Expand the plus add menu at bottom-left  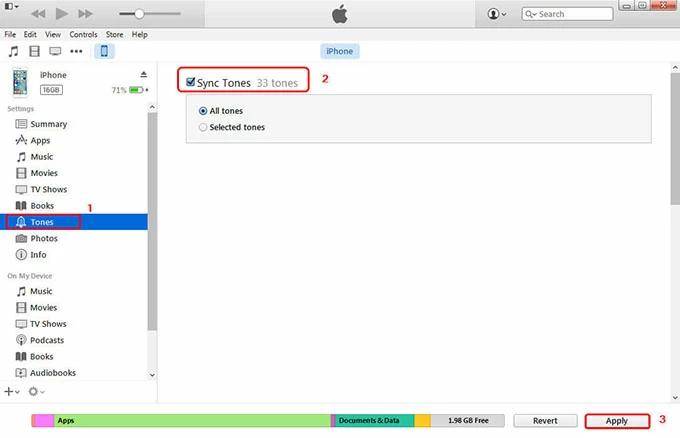pos(12,391)
